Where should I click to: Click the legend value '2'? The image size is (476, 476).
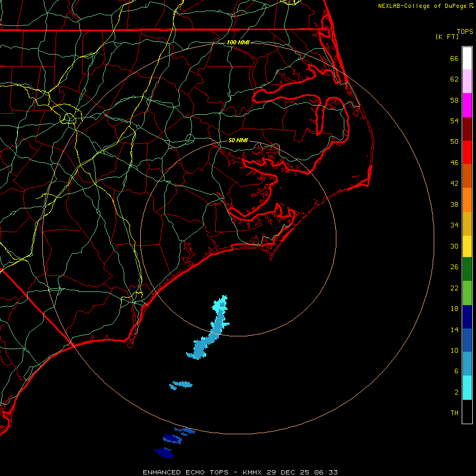[456, 392]
